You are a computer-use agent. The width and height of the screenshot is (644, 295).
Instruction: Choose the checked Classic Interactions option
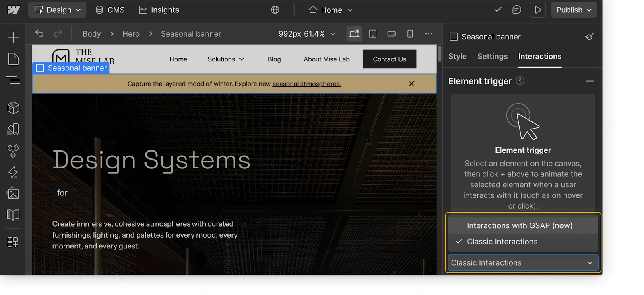(x=523, y=242)
